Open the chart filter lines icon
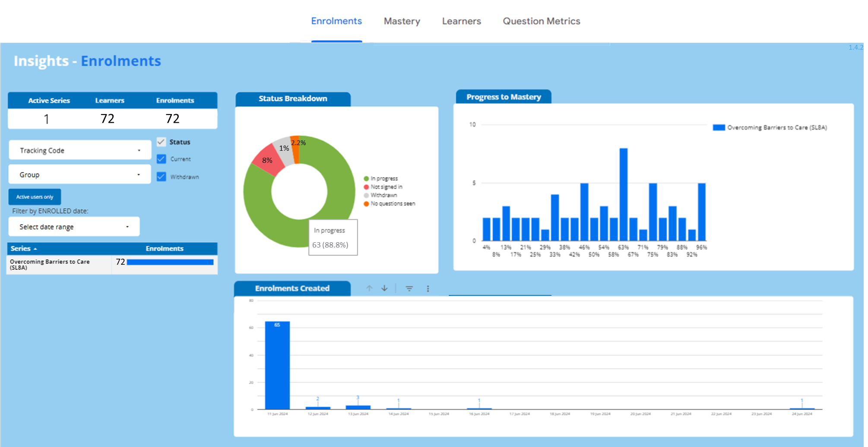This screenshot has width=868, height=447. [409, 288]
